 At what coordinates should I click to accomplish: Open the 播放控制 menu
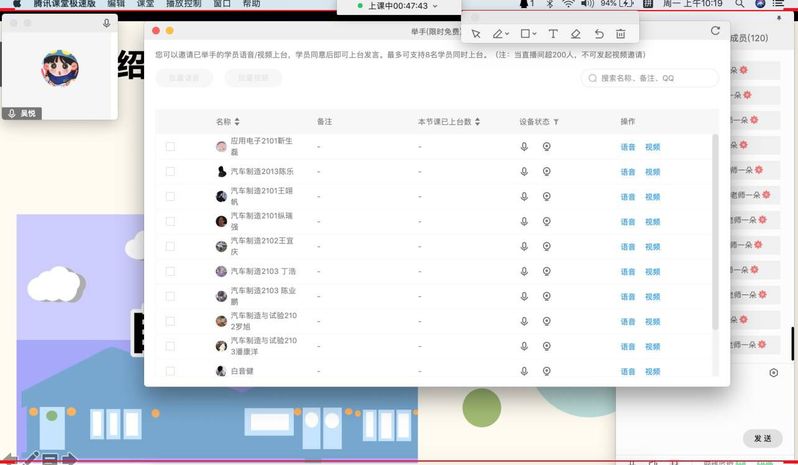(x=185, y=4)
